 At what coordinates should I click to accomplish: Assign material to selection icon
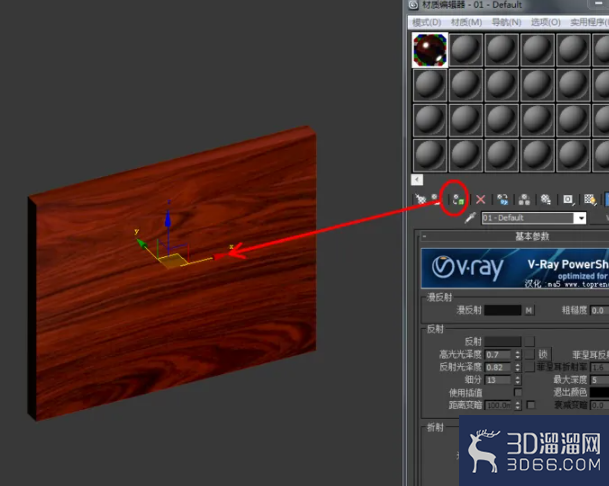[x=458, y=200]
